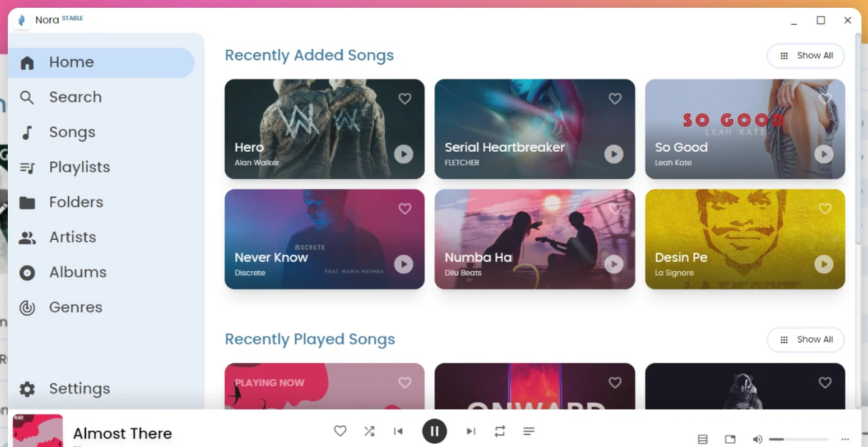This screenshot has height=447, width=868.
Task: Skip to the next track
Action: [470, 431]
